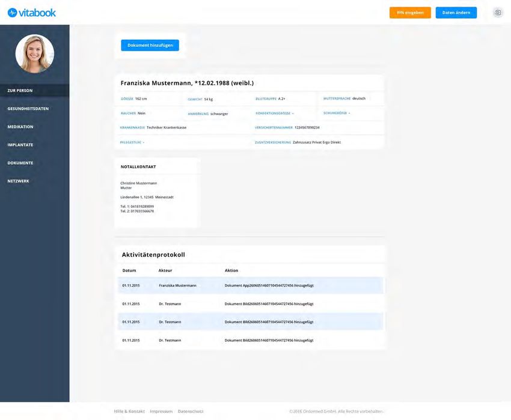Image resolution: width=511 pixels, height=420 pixels.
Task: Select Implantate in the sidebar
Action: point(20,145)
